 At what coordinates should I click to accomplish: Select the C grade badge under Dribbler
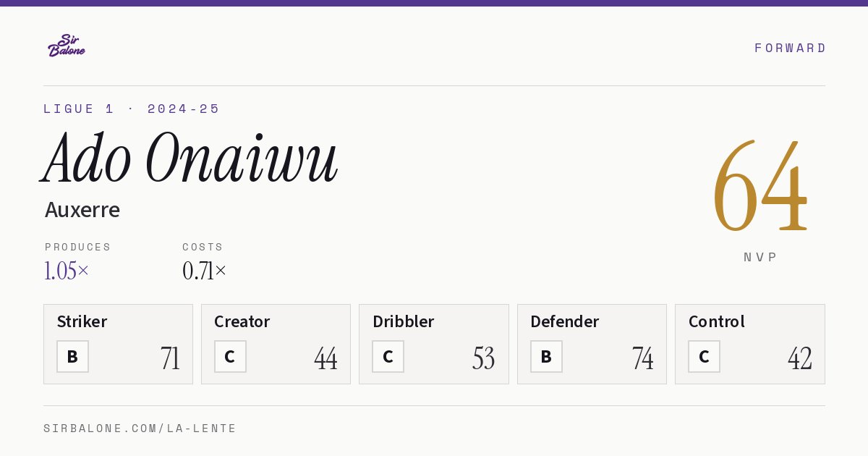click(388, 356)
